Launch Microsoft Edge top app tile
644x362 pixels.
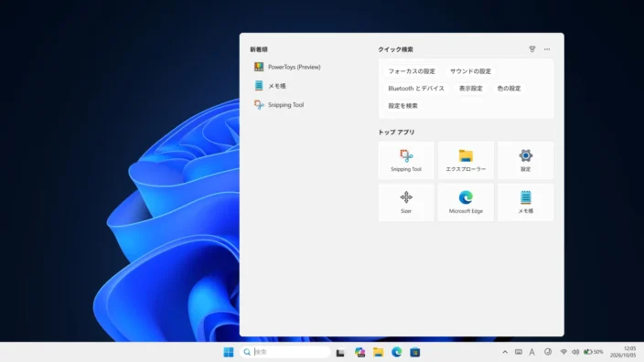(x=466, y=202)
